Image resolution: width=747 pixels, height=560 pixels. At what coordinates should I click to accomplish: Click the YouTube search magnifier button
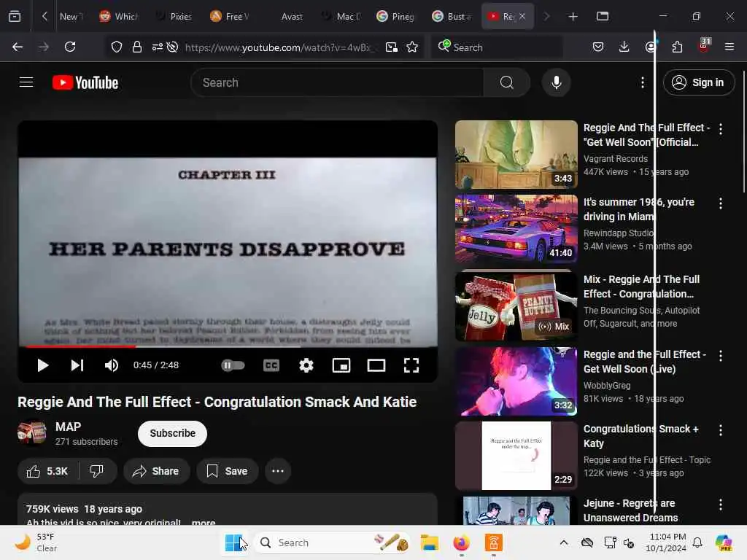[507, 82]
